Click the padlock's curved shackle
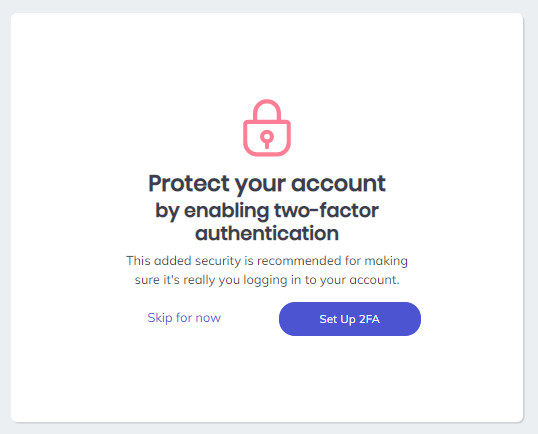538x434 pixels. pos(267,109)
